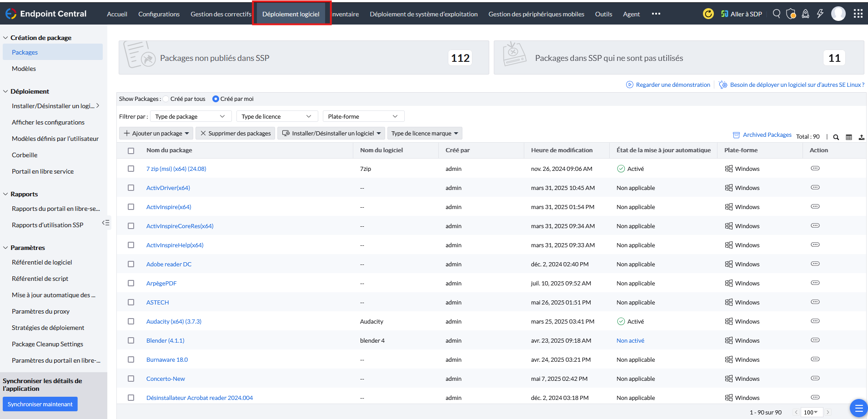Screen dimensions: 868x419
Task: Expand the 'Ajouter un package' dropdown
Action: [156, 133]
